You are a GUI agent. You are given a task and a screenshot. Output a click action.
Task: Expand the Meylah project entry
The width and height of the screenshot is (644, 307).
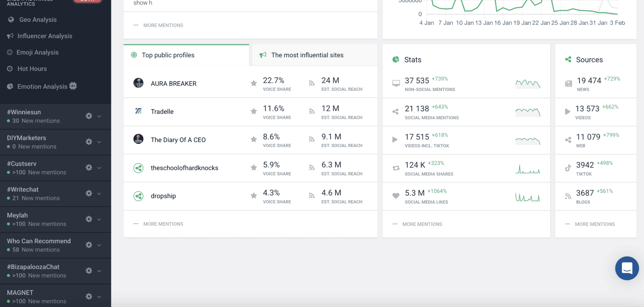tap(99, 219)
